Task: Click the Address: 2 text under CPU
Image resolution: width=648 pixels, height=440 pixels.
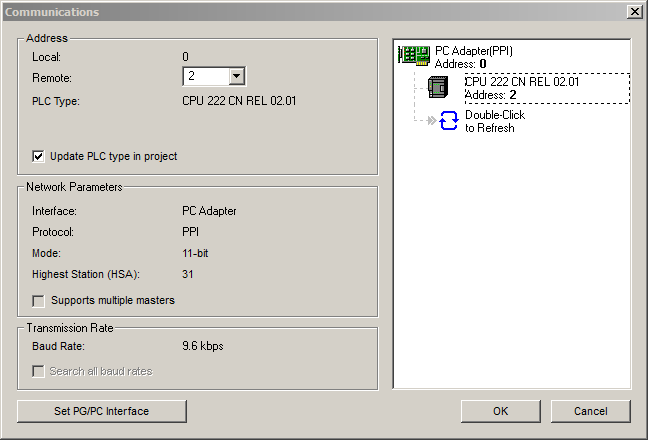Action: [491, 95]
